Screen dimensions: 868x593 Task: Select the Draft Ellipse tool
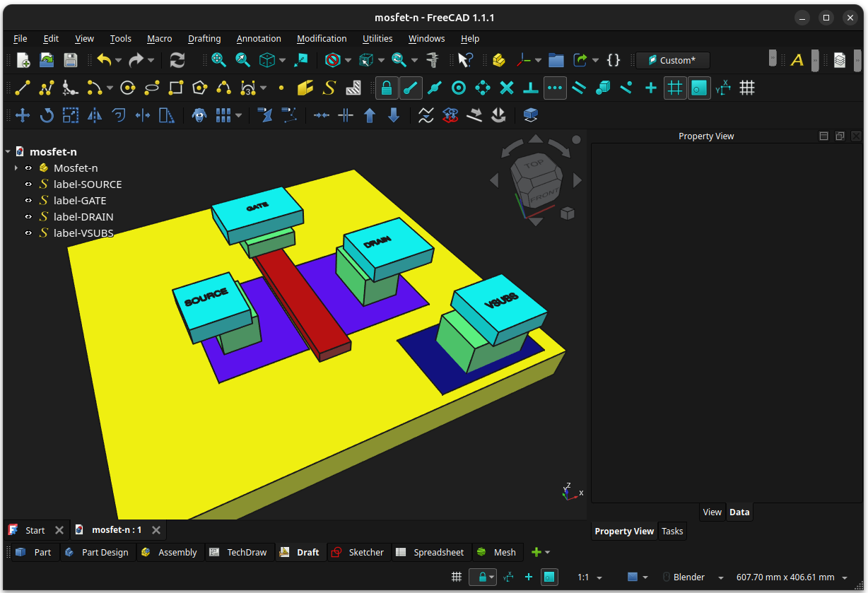click(152, 88)
